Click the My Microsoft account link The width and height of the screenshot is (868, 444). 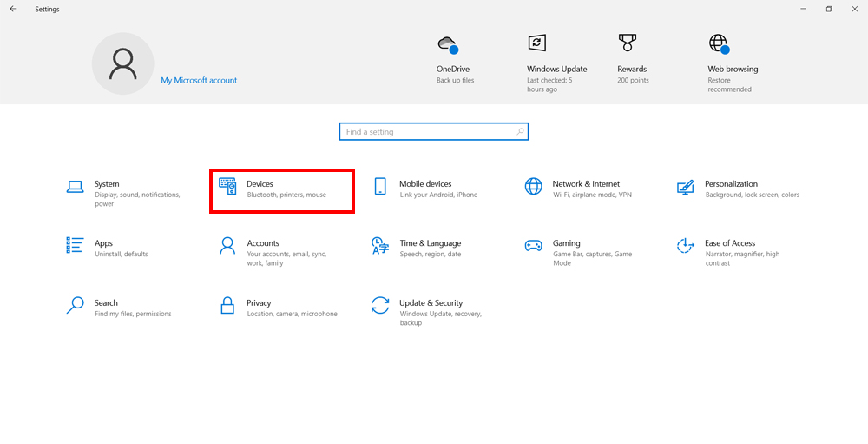point(199,81)
